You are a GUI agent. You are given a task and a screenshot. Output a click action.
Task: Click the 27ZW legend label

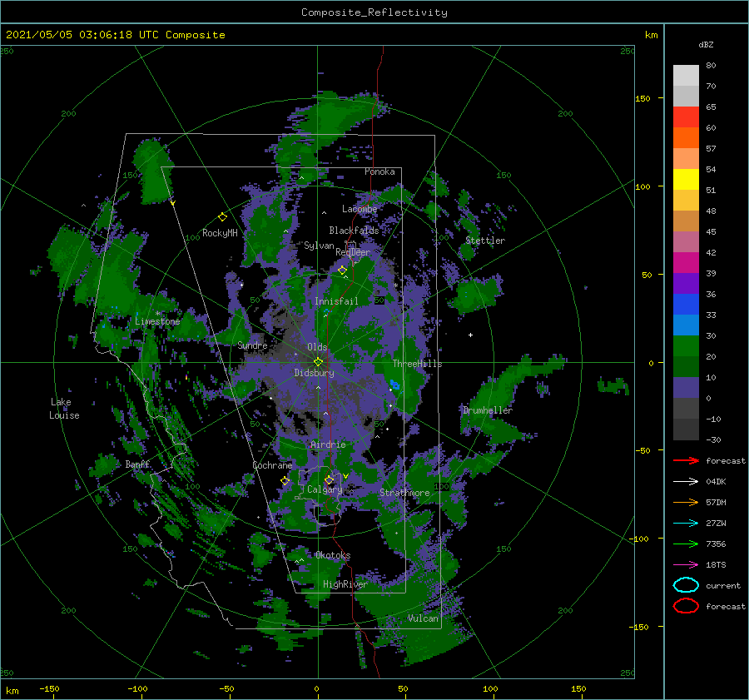click(x=716, y=524)
